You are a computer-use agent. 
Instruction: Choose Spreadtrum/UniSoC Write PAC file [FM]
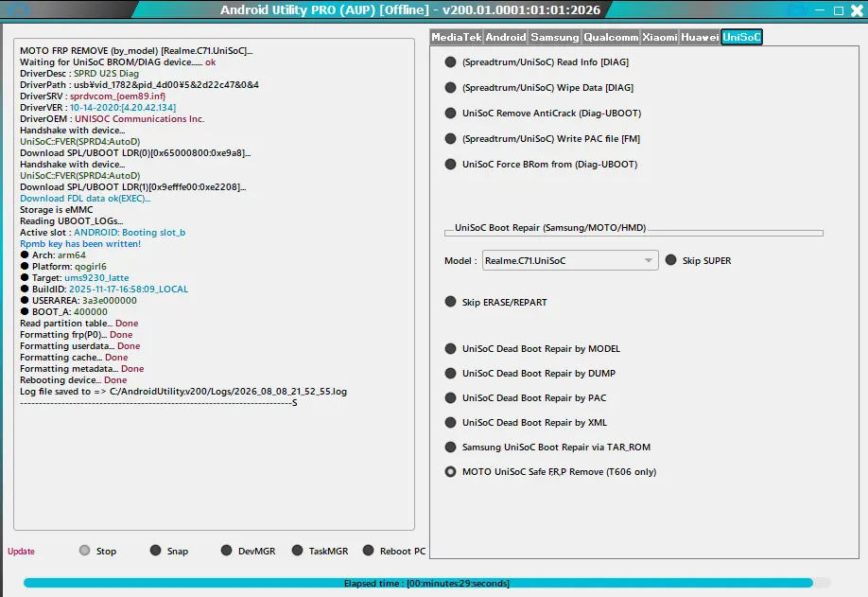tap(543, 138)
